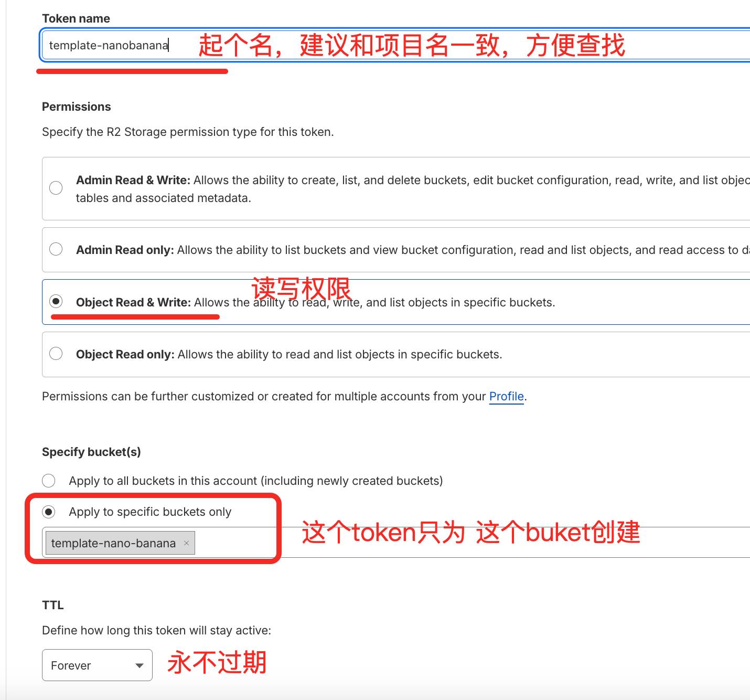The width and height of the screenshot is (750, 700).
Task: Choose the Admin Read only radio button
Action: pos(56,249)
